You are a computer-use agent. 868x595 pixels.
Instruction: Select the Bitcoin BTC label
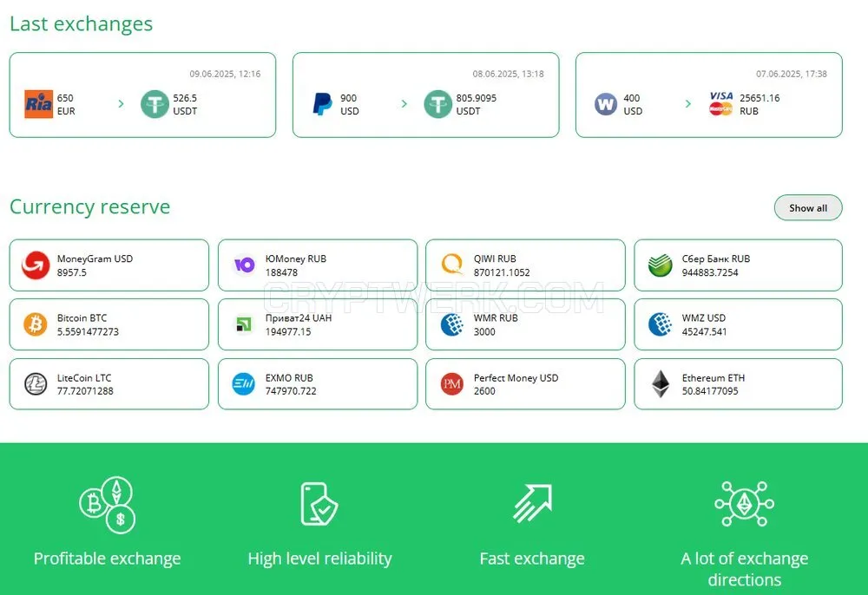coord(82,318)
